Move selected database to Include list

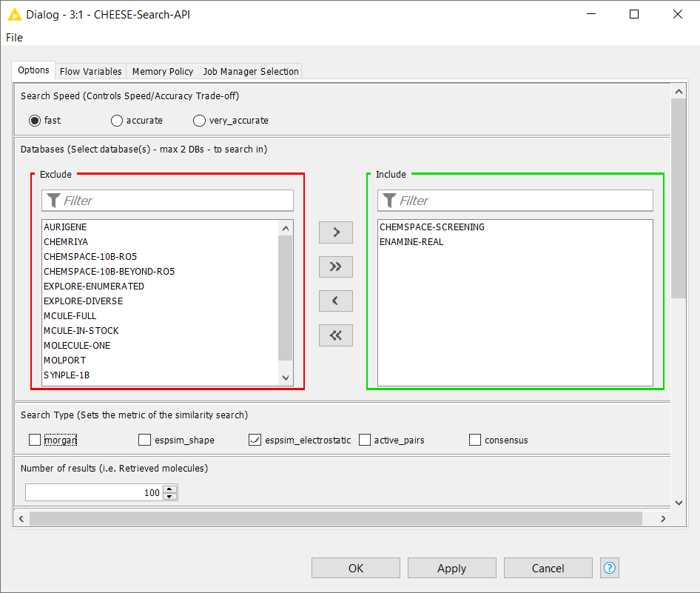(336, 232)
